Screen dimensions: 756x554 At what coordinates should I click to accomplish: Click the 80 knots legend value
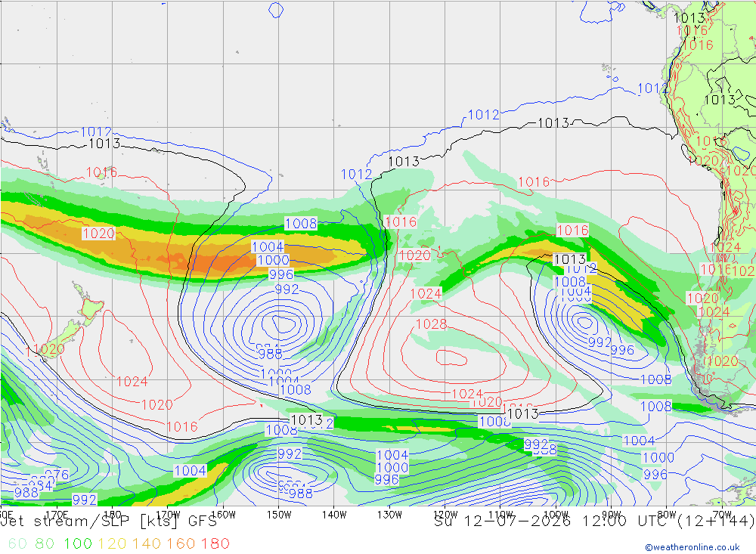point(45,543)
